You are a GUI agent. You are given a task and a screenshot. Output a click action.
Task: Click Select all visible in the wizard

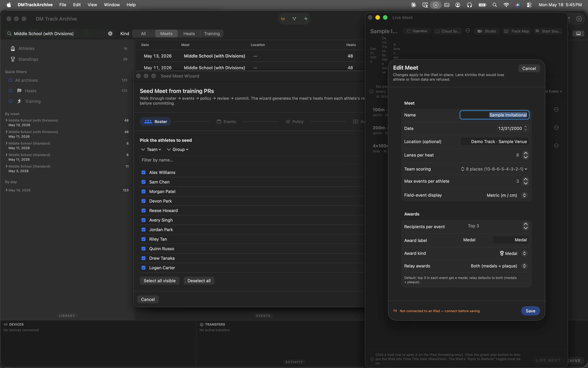[x=160, y=281]
